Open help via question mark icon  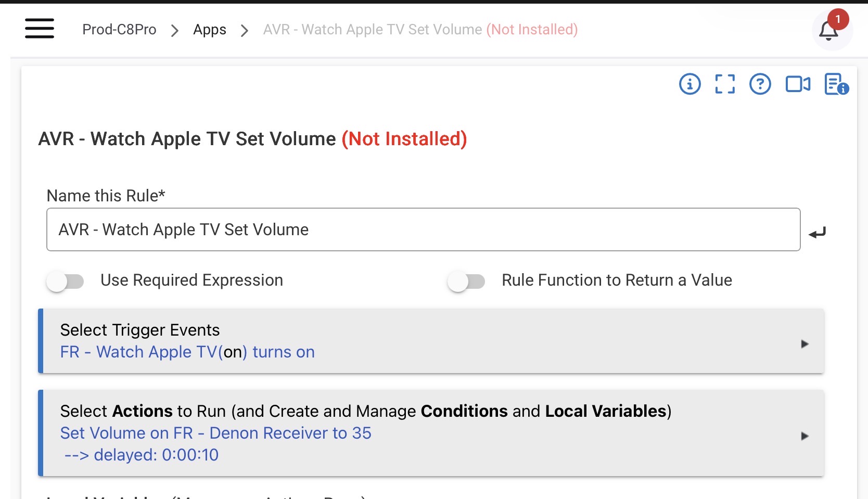point(760,84)
